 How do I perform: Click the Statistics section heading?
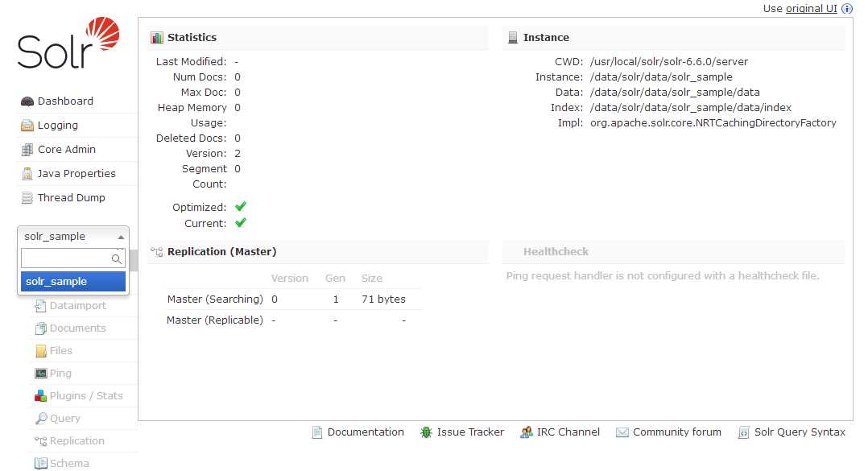[192, 38]
